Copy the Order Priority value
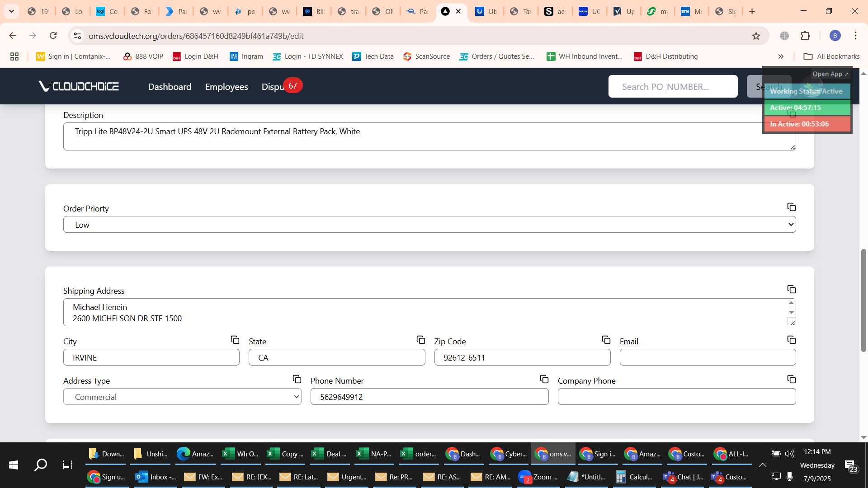Image resolution: width=868 pixels, height=488 pixels. click(791, 207)
